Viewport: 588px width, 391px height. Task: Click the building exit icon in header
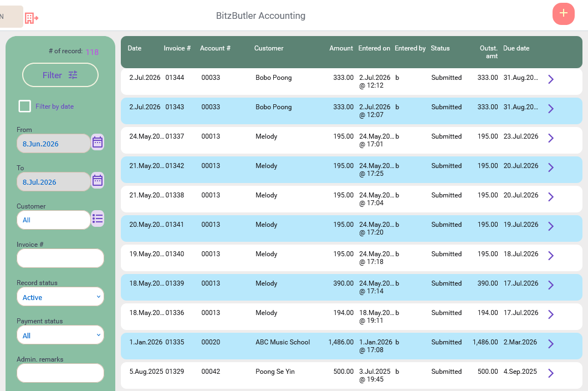[x=32, y=18]
